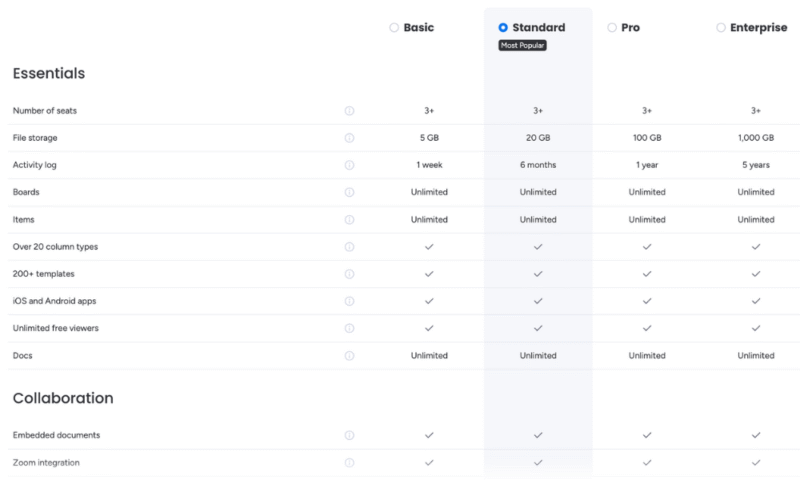
Task: Click the Essentials section heading
Action: pyautogui.click(x=49, y=73)
